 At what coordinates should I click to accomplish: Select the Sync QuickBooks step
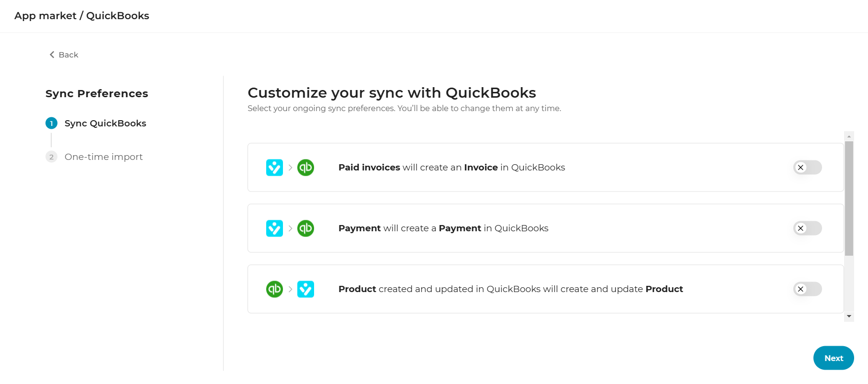(x=105, y=124)
